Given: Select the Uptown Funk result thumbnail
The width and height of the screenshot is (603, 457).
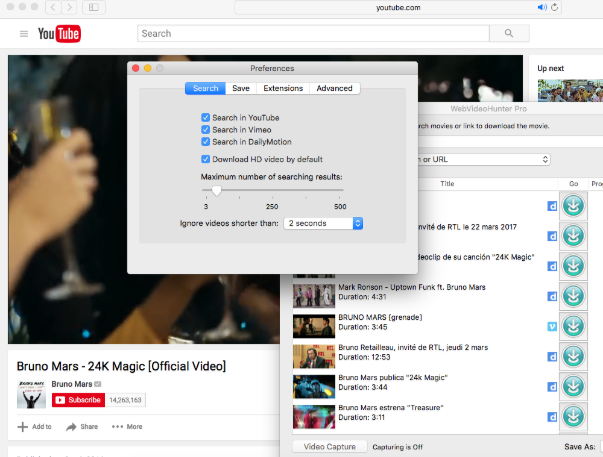Looking at the screenshot, I should (314, 296).
